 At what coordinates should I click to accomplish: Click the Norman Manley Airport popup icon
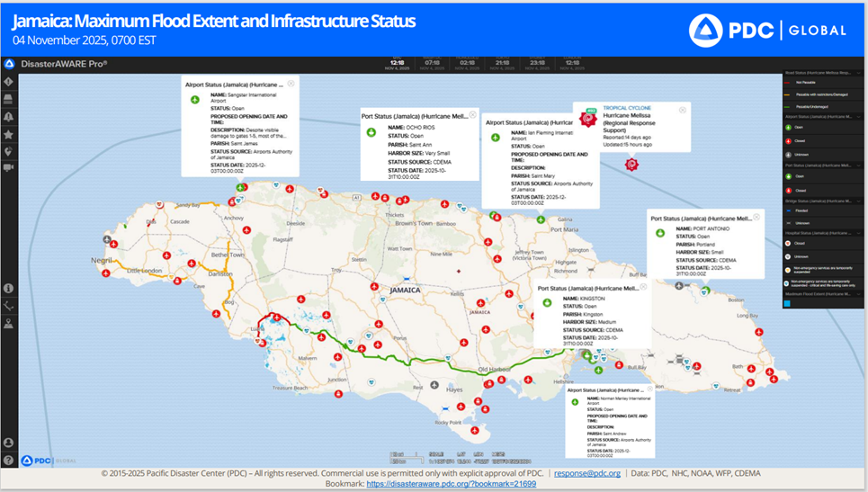575,401
